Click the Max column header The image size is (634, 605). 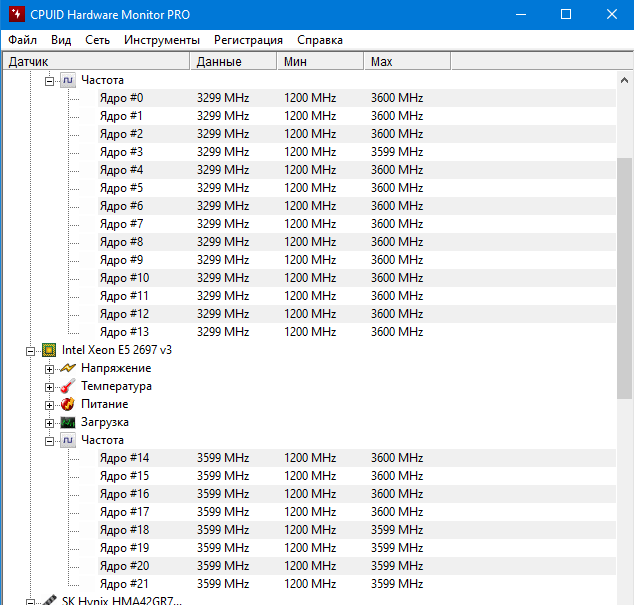(408, 61)
